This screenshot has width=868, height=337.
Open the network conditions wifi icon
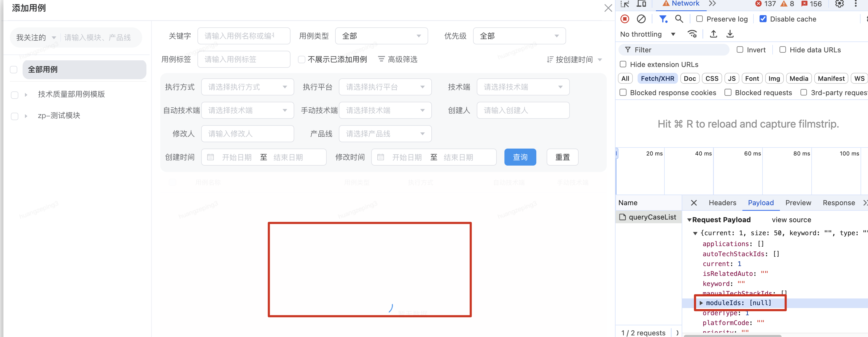pyautogui.click(x=692, y=34)
